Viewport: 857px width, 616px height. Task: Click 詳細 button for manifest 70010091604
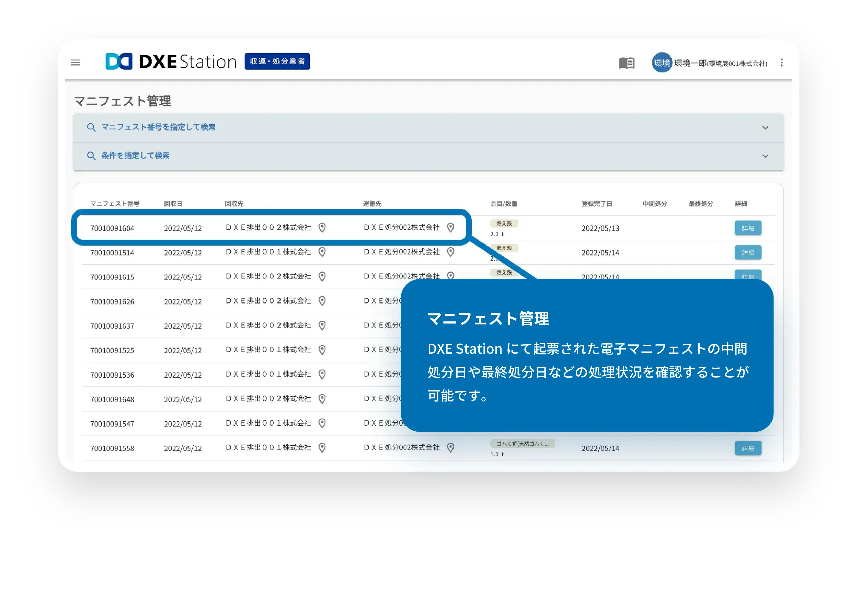pos(748,228)
